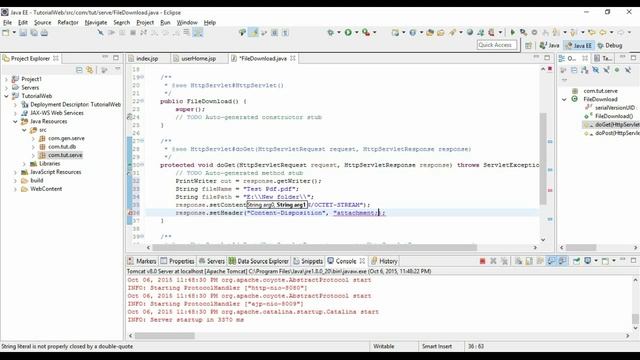The image size is (640, 360).
Task: Select com.tut.serve package in Project Explorer
Action: click(65, 155)
